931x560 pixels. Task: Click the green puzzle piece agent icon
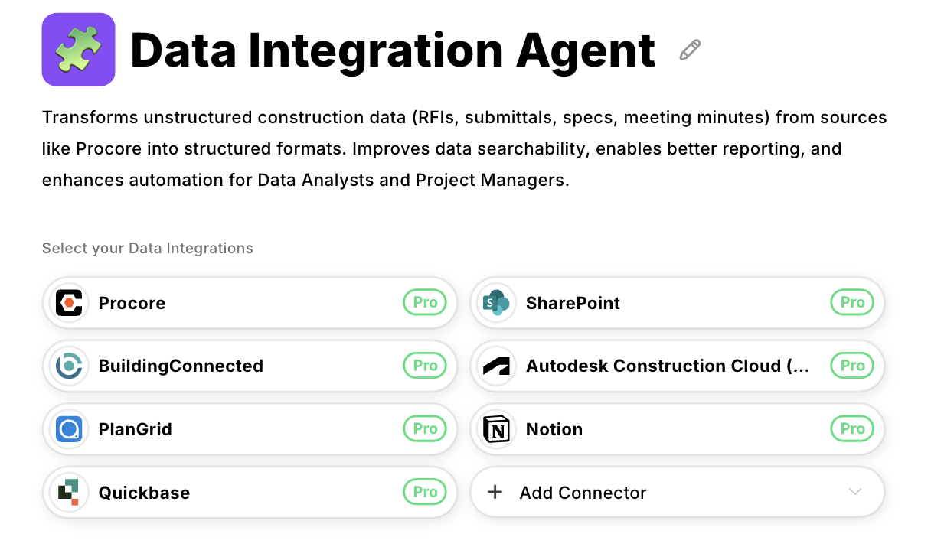coord(78,50)
